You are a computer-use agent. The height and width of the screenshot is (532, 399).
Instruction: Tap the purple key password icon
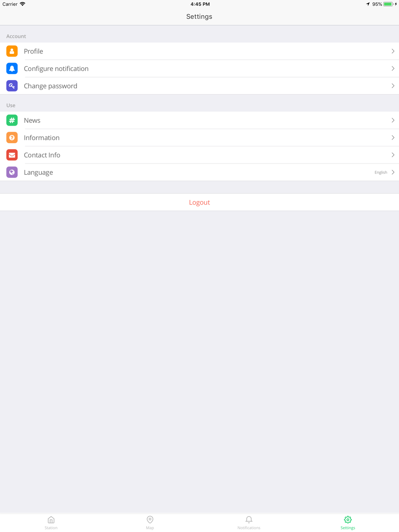(12, 86)
